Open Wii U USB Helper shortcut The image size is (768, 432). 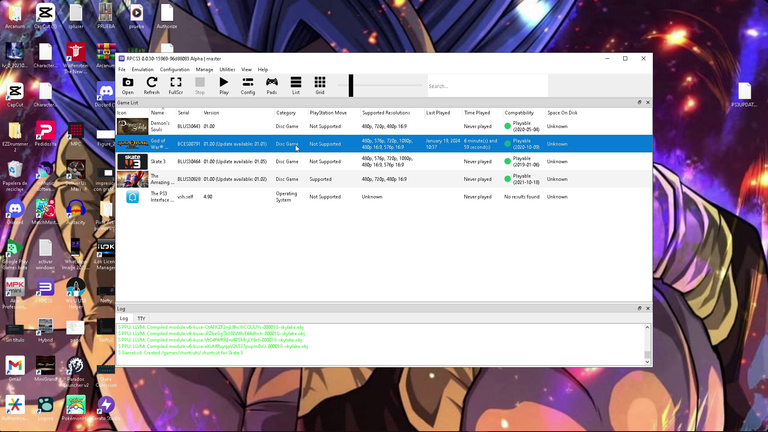(75, 293)
